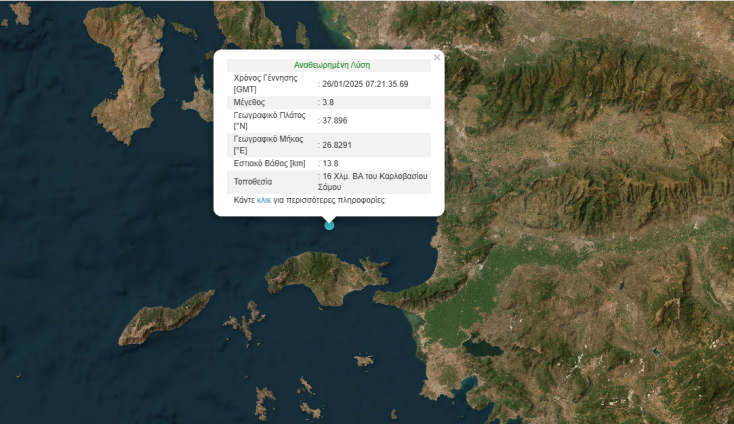Click the 'Εστιακό Βάθος [km]' label
The height and width of the screenshot is (424, 734).
point(269,163)
